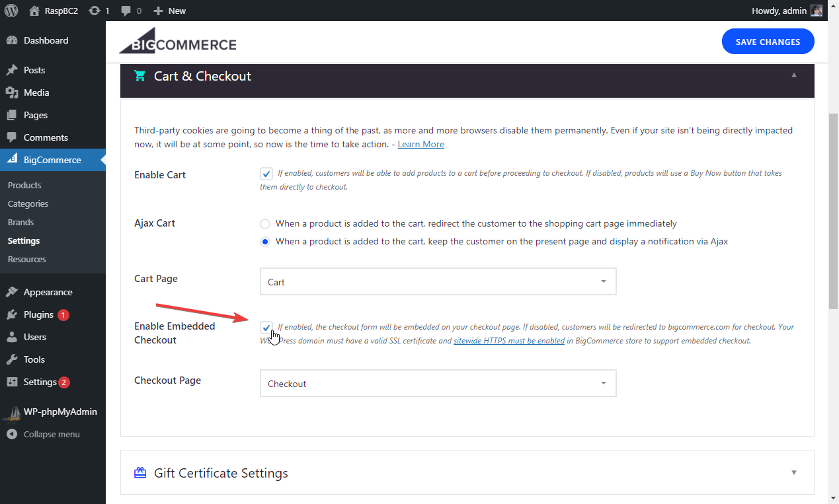Select redirect to shopping cart page option
The image size is (839, 504).
pyautogui.click(x=265, y=223)
